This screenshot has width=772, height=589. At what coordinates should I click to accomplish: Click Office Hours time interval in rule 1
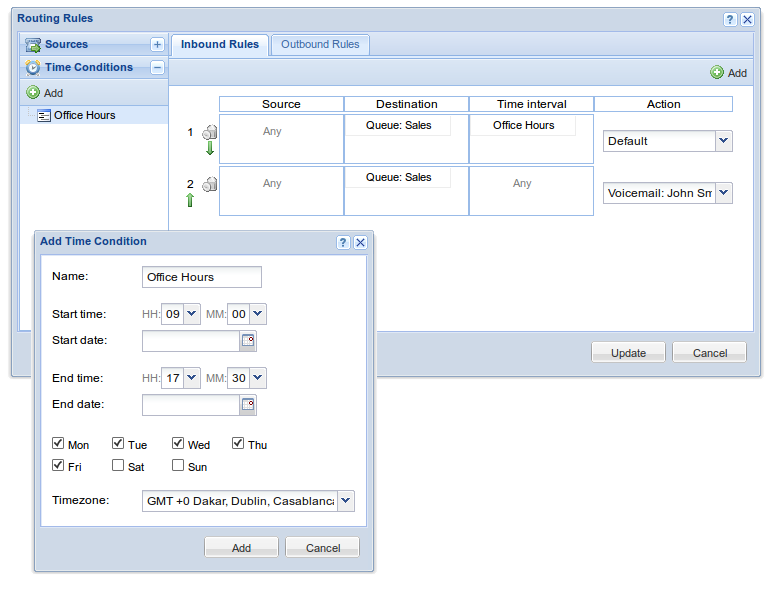pos(523,126)
